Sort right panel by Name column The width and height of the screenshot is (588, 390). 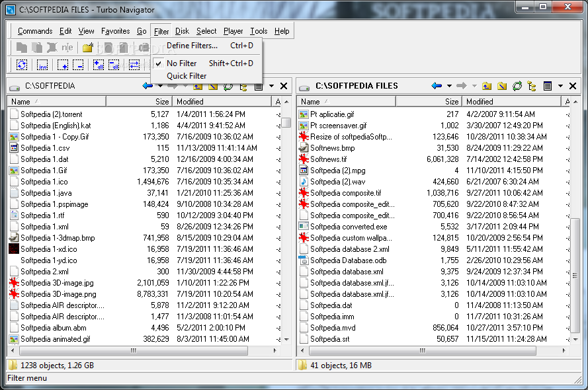pos(346,102)
